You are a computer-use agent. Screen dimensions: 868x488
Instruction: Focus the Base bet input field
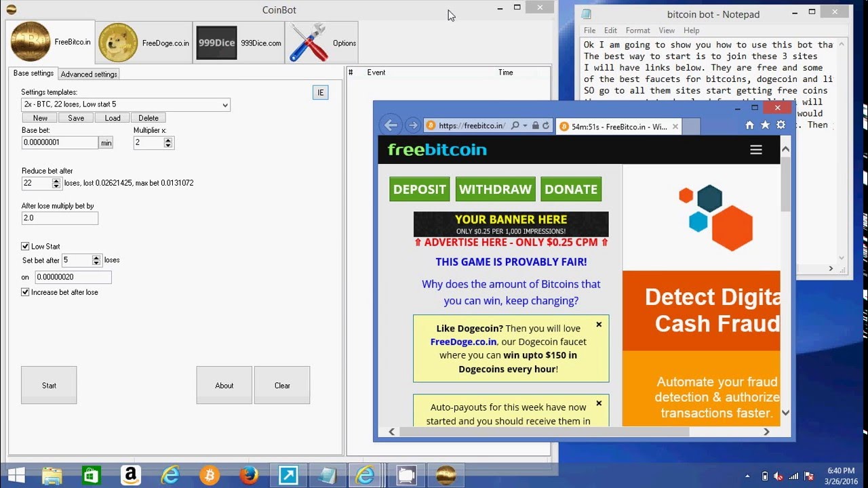click(60, 142)
